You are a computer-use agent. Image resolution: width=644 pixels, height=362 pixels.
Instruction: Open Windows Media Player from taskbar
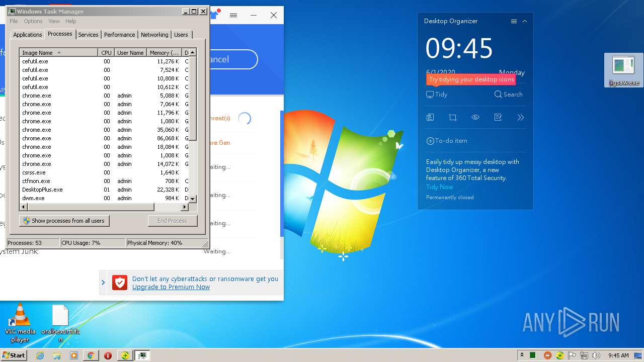point(74,355)
